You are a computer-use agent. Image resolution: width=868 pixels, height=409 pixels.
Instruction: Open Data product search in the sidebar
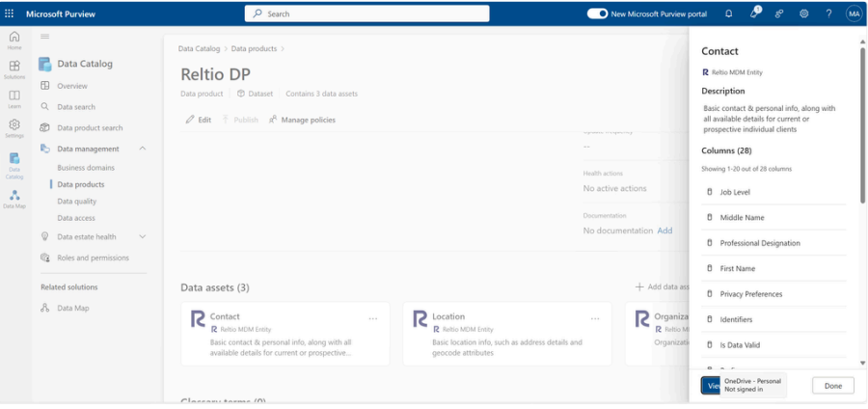(x=90, y=128)
